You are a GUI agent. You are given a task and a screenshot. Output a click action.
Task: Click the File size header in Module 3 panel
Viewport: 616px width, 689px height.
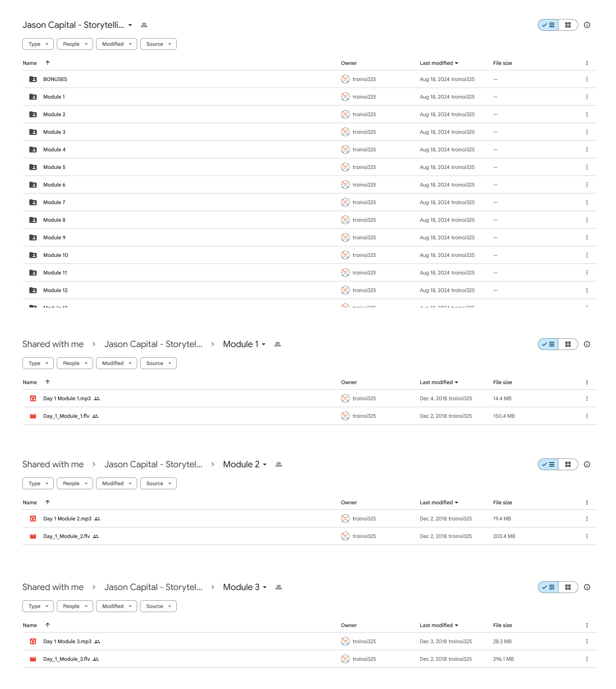[x=502, y=625]
